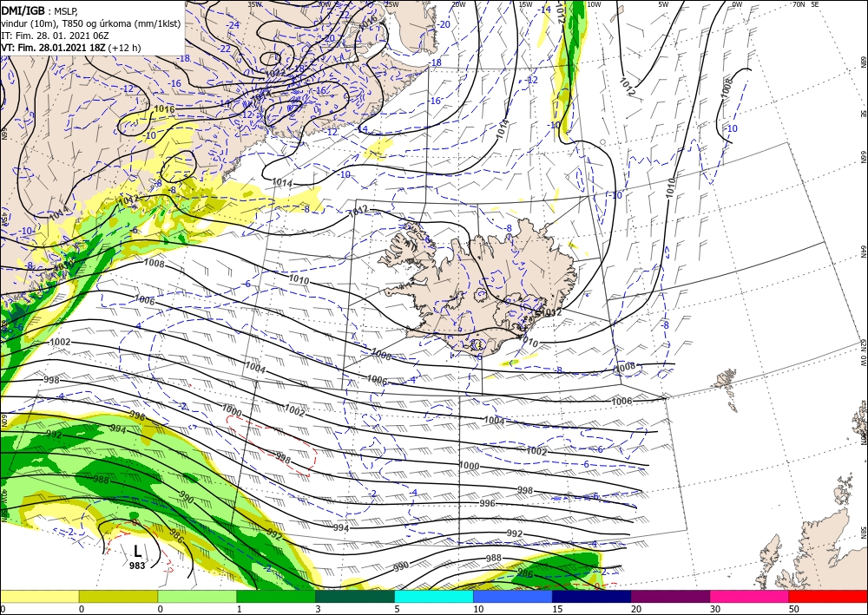Click the legend value '5' below the color bar

398,609
